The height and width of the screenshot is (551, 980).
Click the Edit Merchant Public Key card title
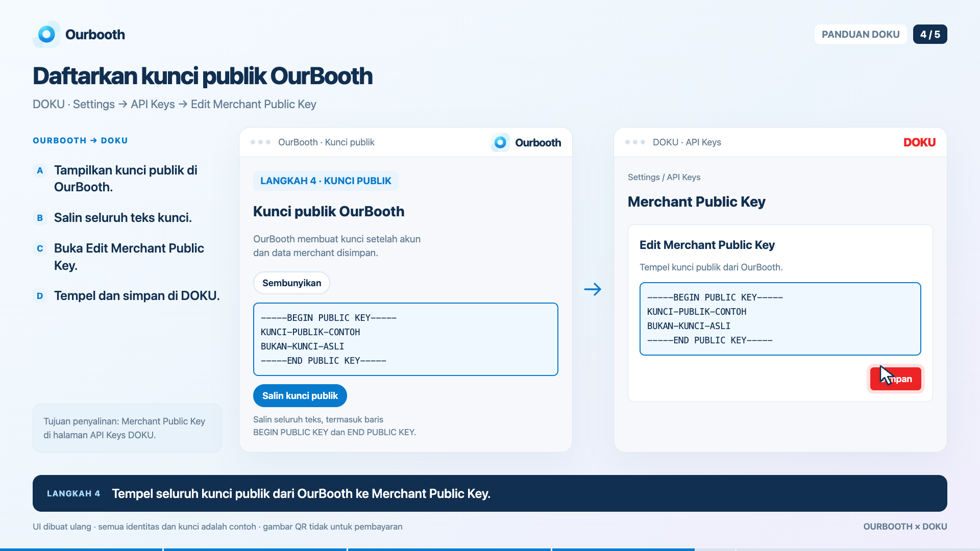pyautogui.click(x=707, y=245)
